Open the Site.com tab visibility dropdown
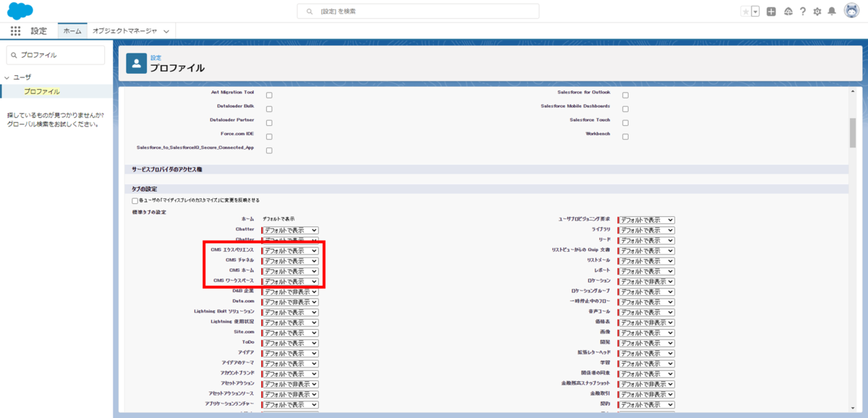The image size is (868, 418). (290, 333)
